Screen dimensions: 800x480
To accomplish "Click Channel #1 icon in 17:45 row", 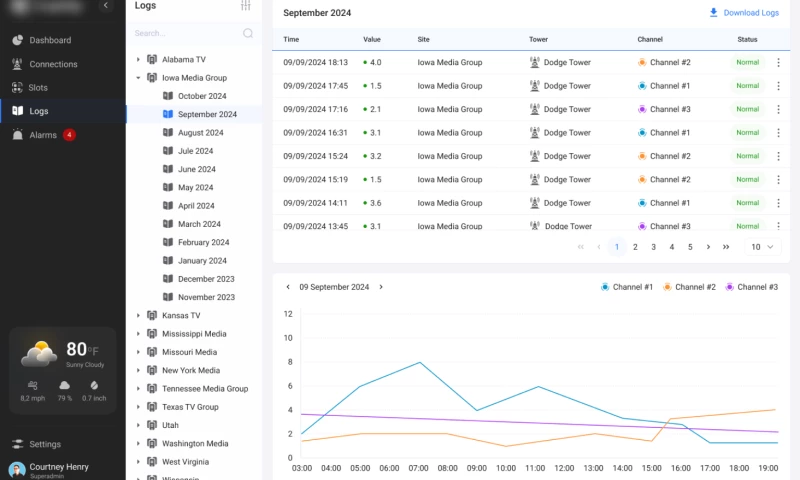I will 642,86.
